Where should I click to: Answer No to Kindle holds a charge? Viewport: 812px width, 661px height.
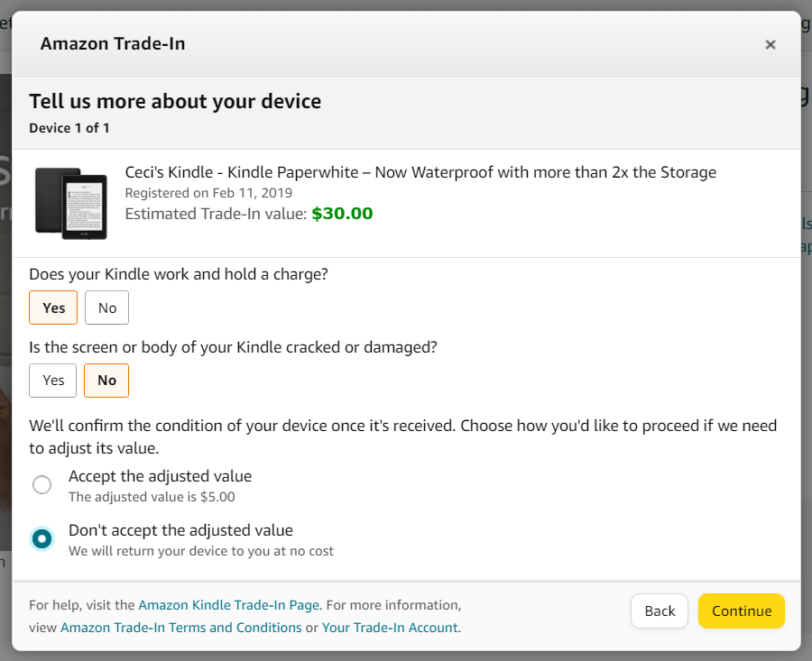106,308
